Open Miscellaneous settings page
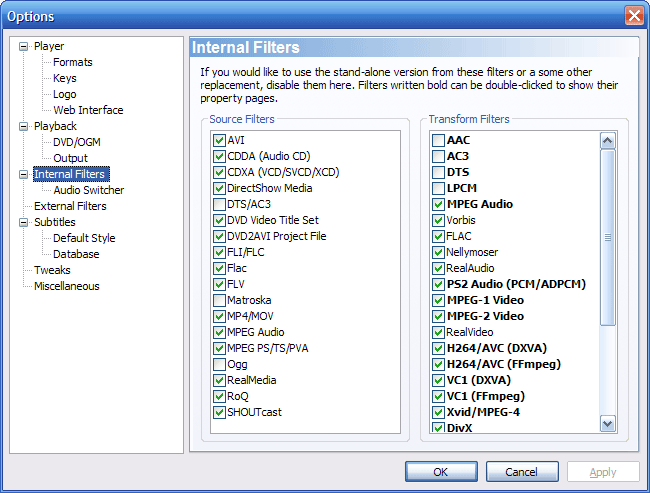Image resolution: width=650 pixels, height=493 pixels. click(66, 286)
